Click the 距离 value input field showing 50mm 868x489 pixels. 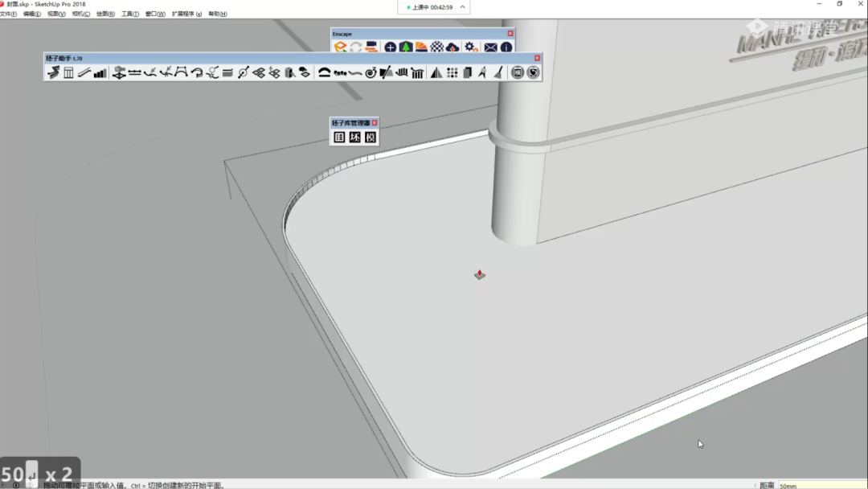click(823, 485)
